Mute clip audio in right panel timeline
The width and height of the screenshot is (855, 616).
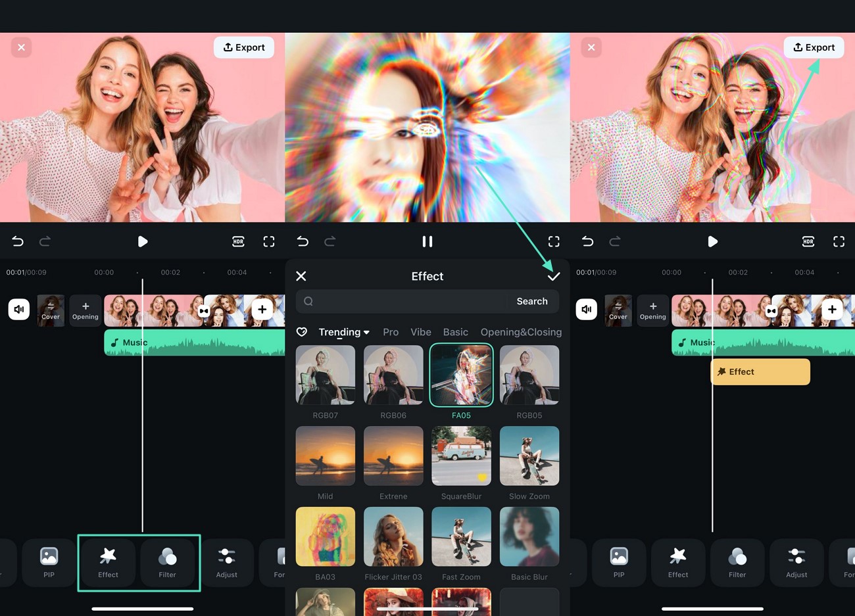click(587, 309)
